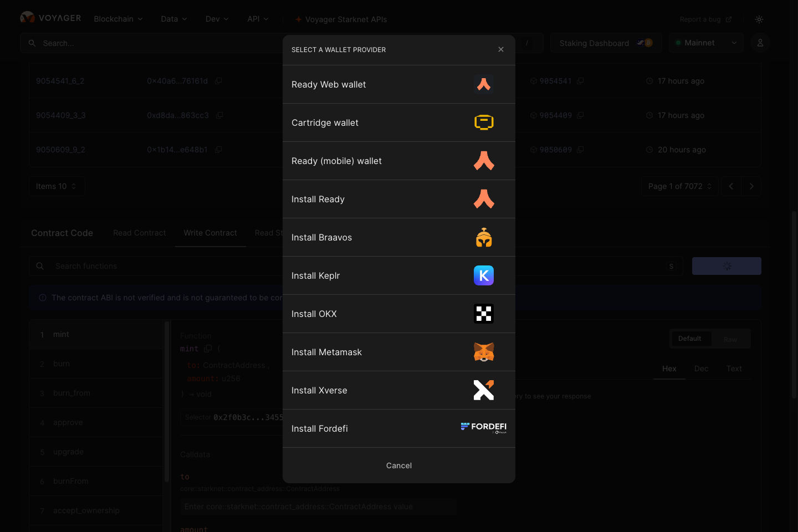Screen dimensions: 798x532
Task: Select the burn_from function in list
Action: (x=97, y=393)
